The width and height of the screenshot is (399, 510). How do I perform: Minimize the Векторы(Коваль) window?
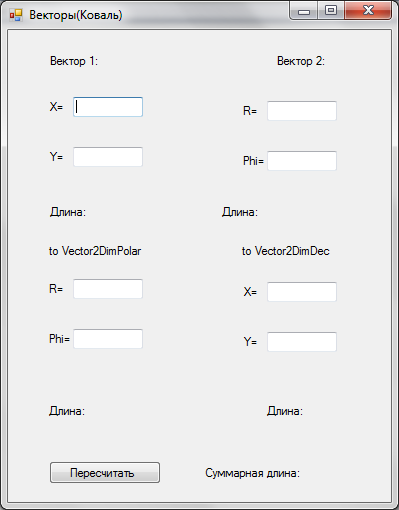[x=304, y=11]
